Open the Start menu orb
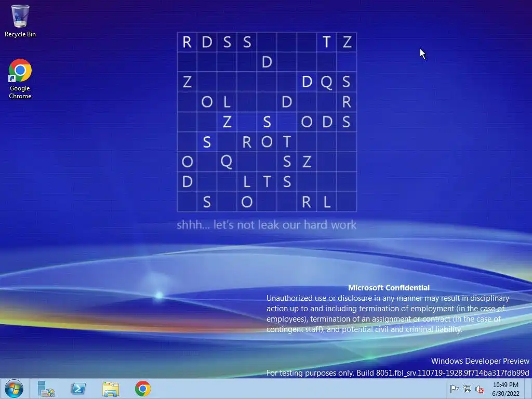532x399 pixels. [x=14, y=389]
